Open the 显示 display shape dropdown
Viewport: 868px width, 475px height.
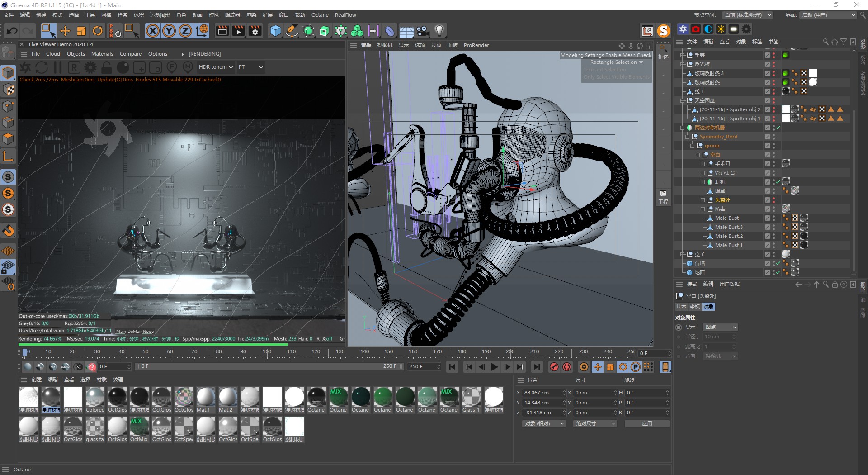tap(721, 327)
